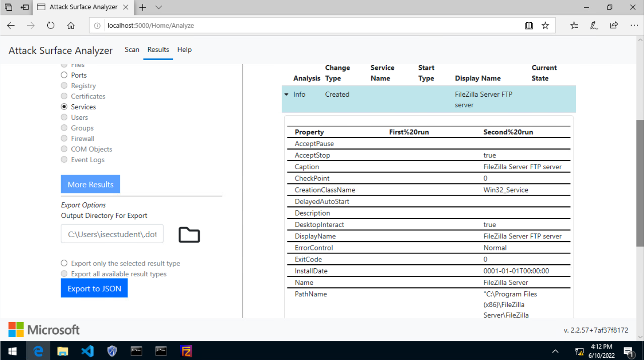Click the browser Back arrow
Screen dimensions: 644x360
tap(11, 25)
